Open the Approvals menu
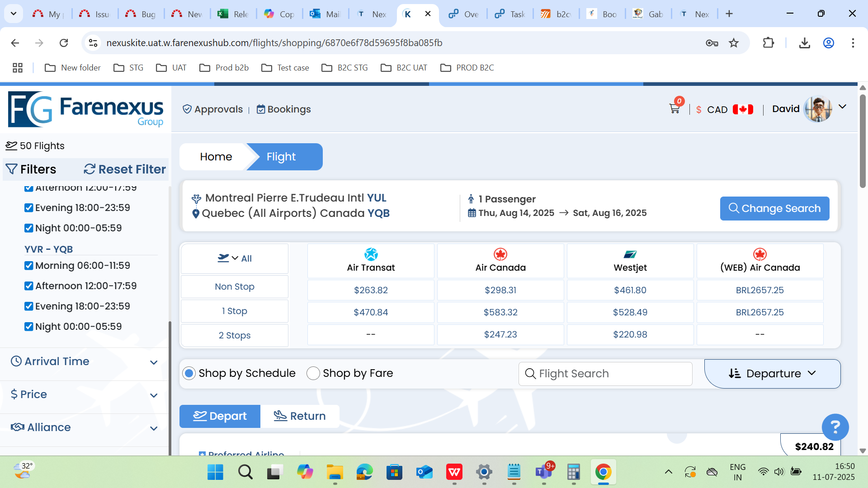This screenshot has height=488, width=868. [212, 109]
